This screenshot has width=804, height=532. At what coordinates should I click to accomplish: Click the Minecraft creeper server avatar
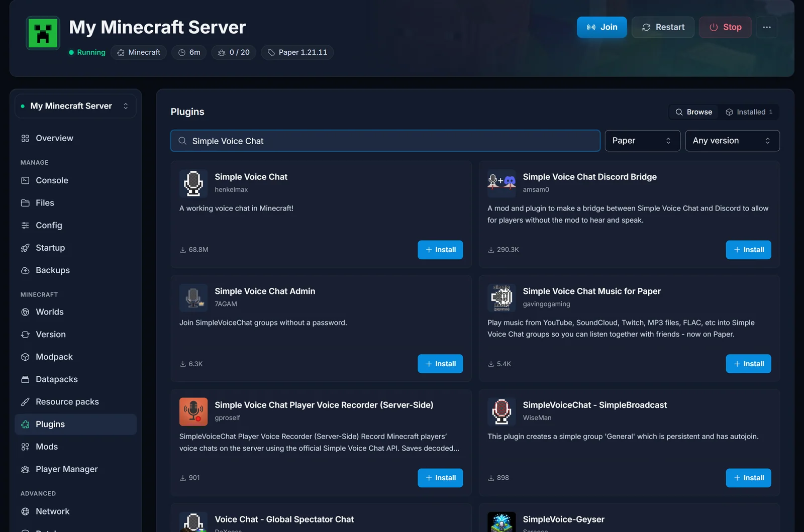(x=43, y=33)
